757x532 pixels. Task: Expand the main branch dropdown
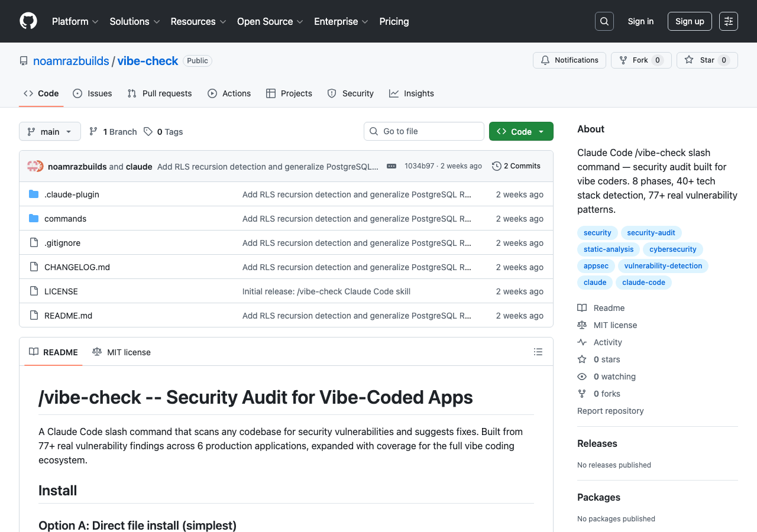pyautogui.click(x=50, y=131)
